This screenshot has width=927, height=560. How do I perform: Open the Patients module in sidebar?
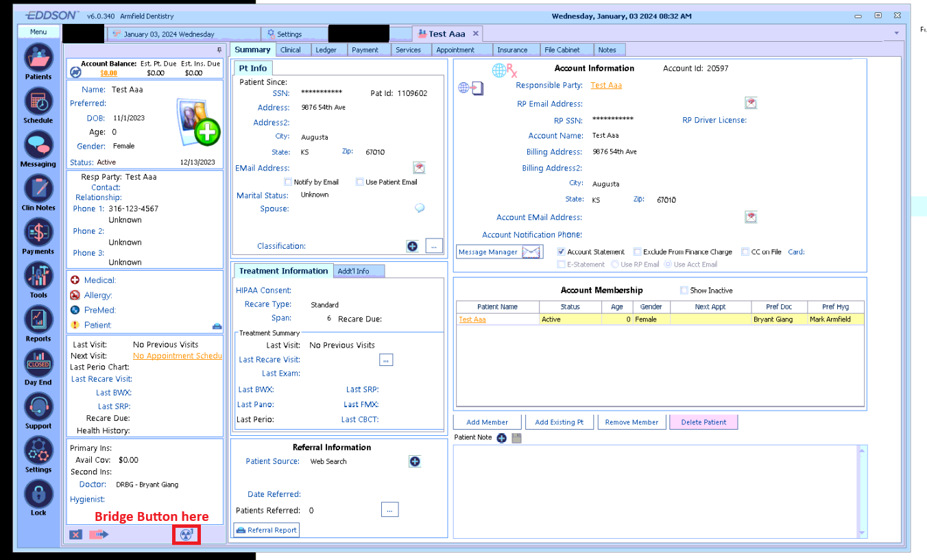click(x=38, y=58)
